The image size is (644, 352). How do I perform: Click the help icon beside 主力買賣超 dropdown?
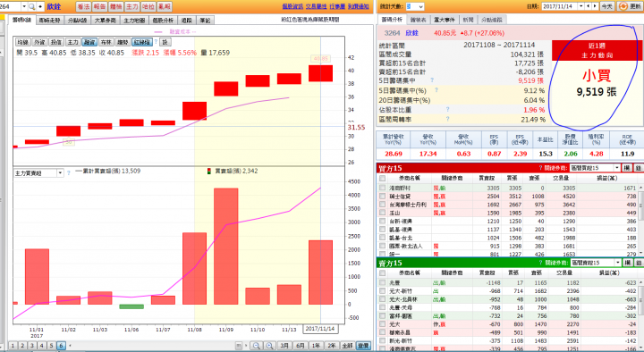tap(69, 173)
